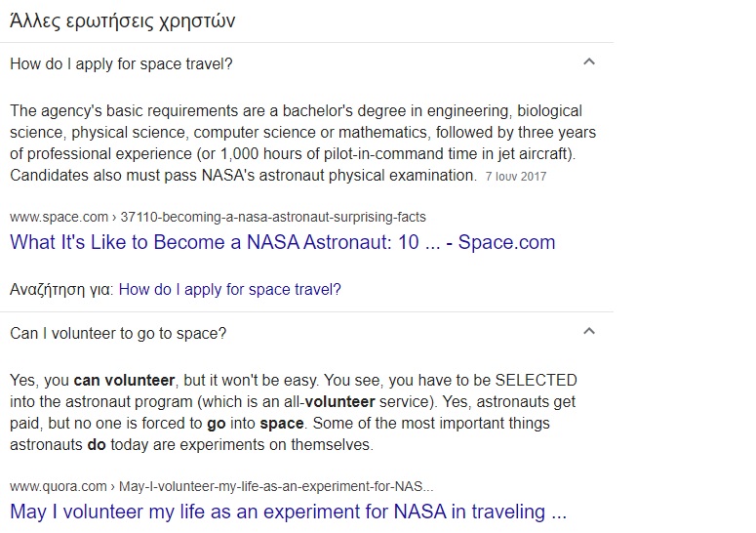756x533 pixels.
Task: Follow the blue "How do I apply for space travel?" search link
Action: (229, 290)
